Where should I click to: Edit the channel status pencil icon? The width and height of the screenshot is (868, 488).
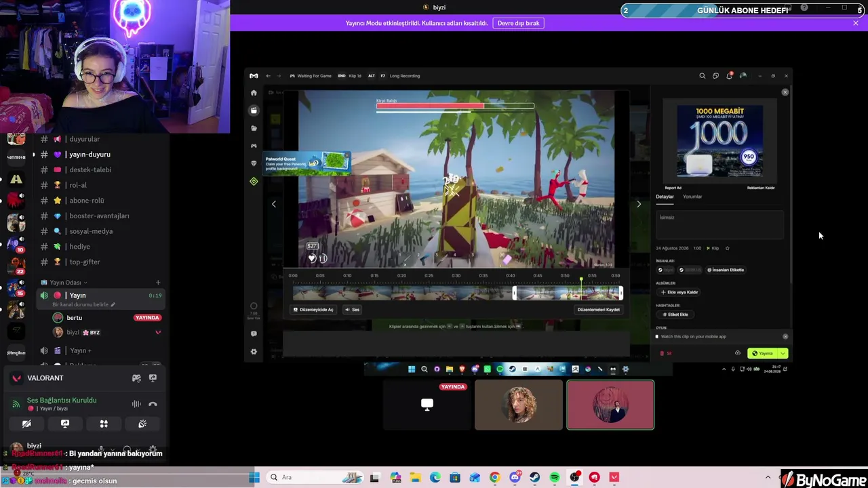point(113,305)
